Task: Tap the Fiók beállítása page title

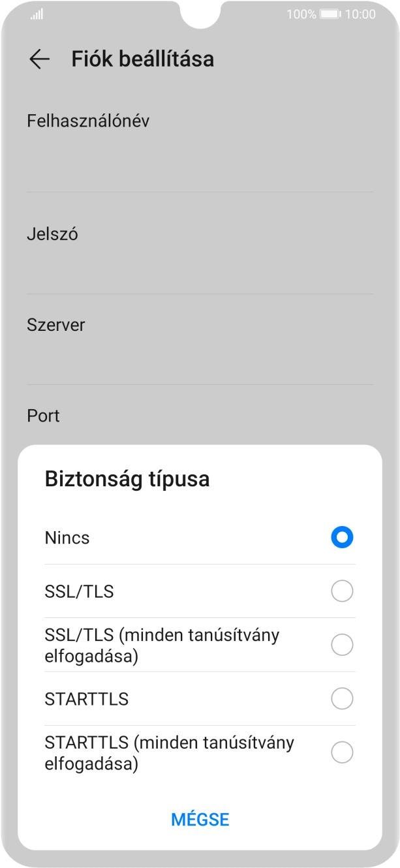Action: (142, 59)
